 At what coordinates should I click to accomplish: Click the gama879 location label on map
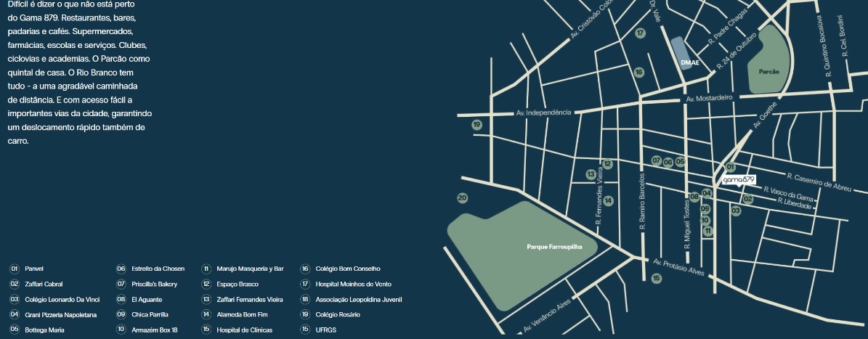click(x=739, y=179)
